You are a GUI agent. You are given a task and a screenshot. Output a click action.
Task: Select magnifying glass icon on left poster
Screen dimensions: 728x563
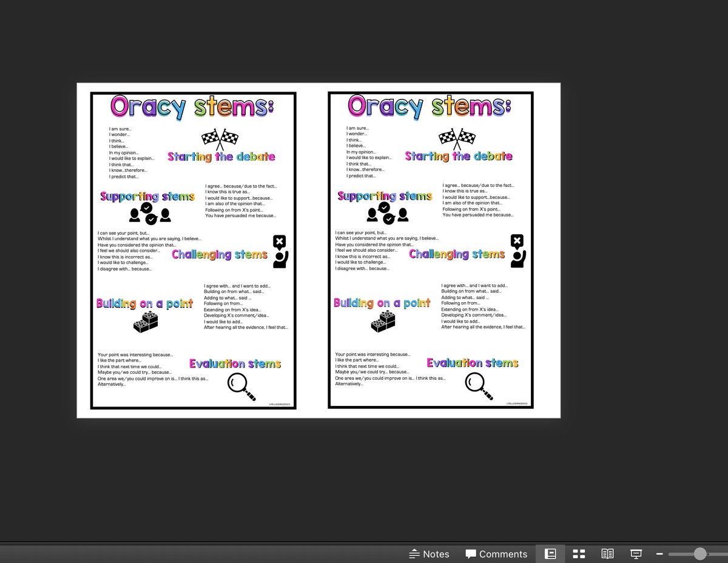click(241, 386)
